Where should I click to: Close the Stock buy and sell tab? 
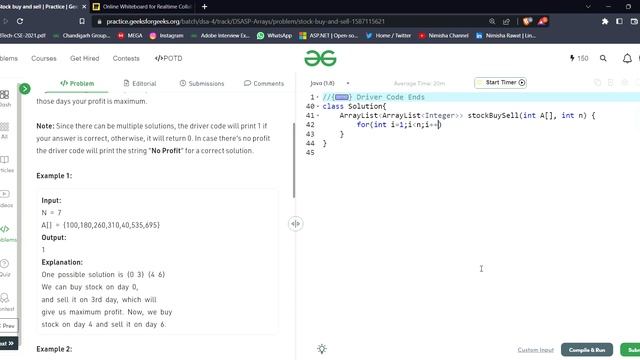point(84,7)
